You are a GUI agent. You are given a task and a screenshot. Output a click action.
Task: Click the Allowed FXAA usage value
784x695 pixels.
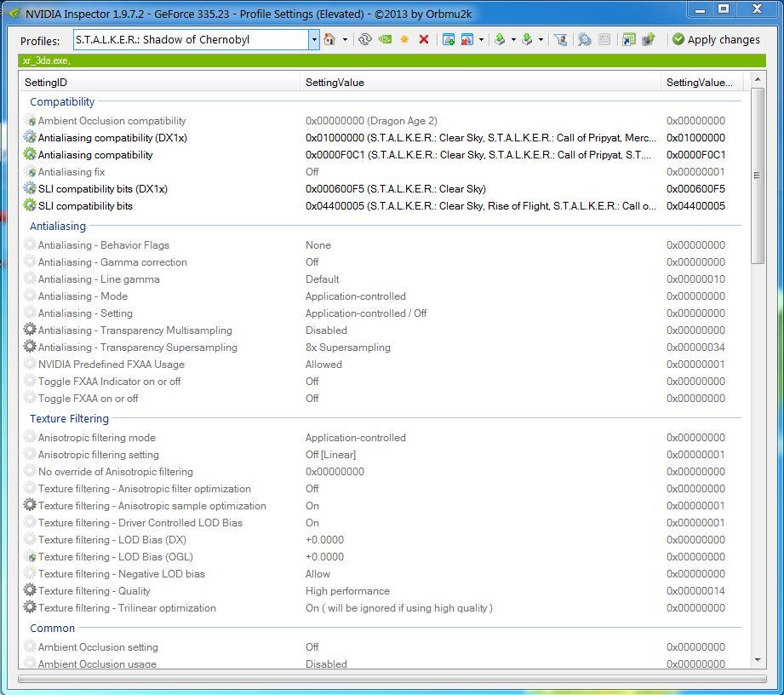tap(323, 365)
